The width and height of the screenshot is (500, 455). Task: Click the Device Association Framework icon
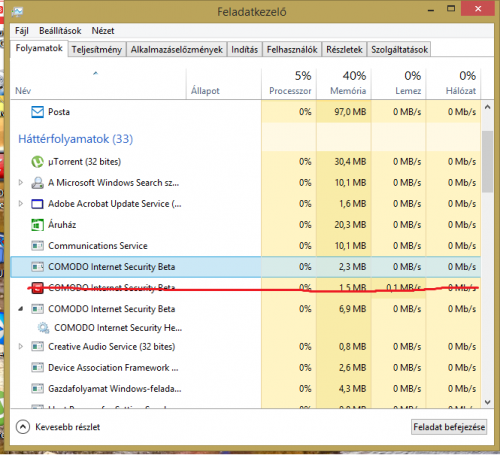tap(37, 368)
